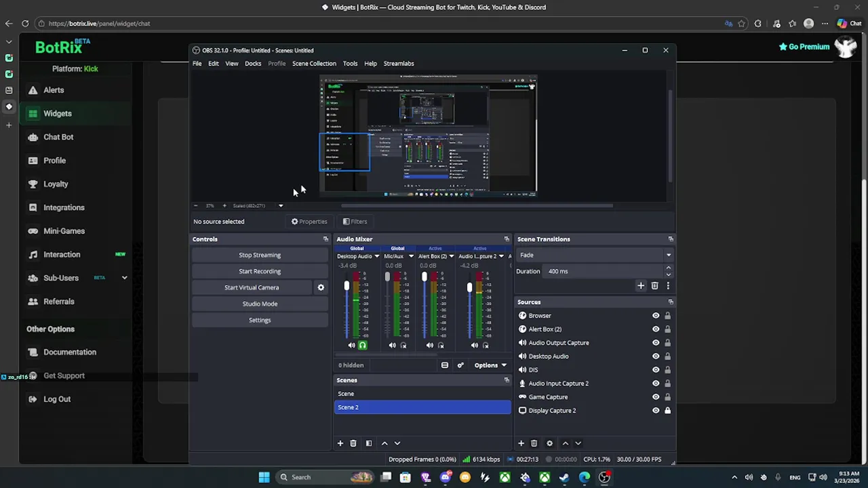Open Desktop Audio channel dropdown menu
The height and width of the screenshot is (488, 868).
coord(377,256)
